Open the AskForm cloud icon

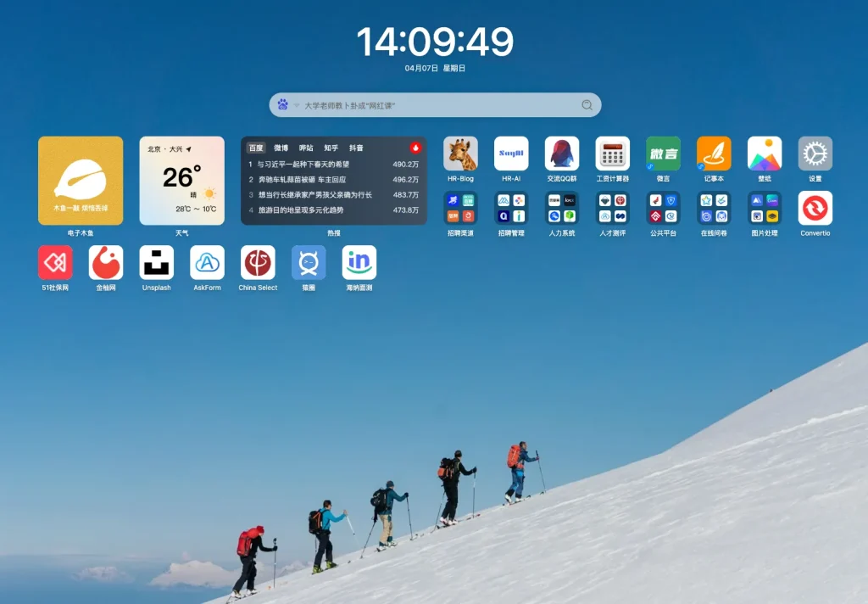click(207, 263)
